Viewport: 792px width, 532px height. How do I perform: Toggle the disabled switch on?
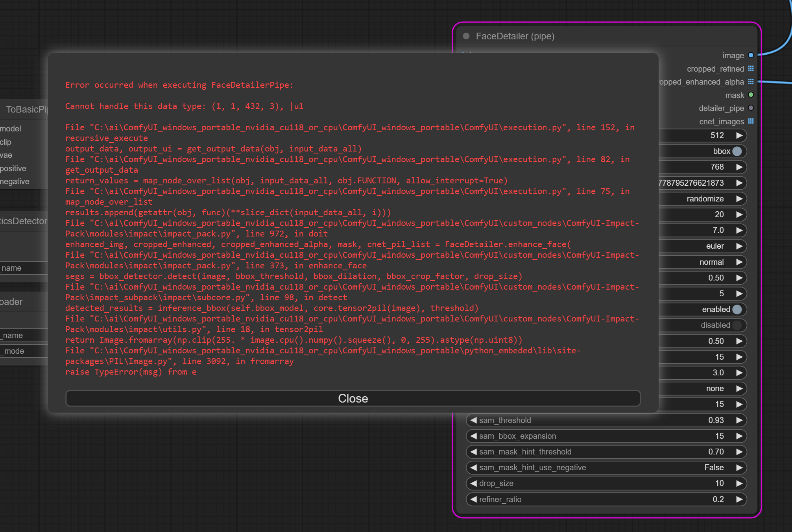pyautogui.click(x=737, y=325)
